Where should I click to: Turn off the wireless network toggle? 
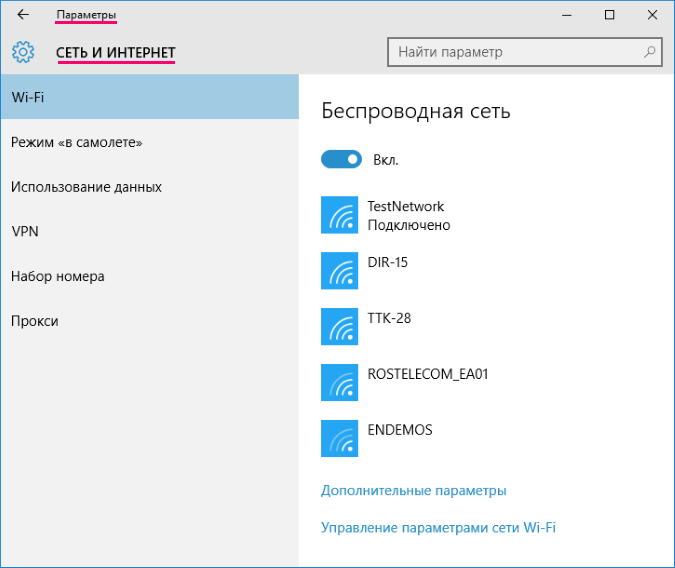[x=341, y=159]
